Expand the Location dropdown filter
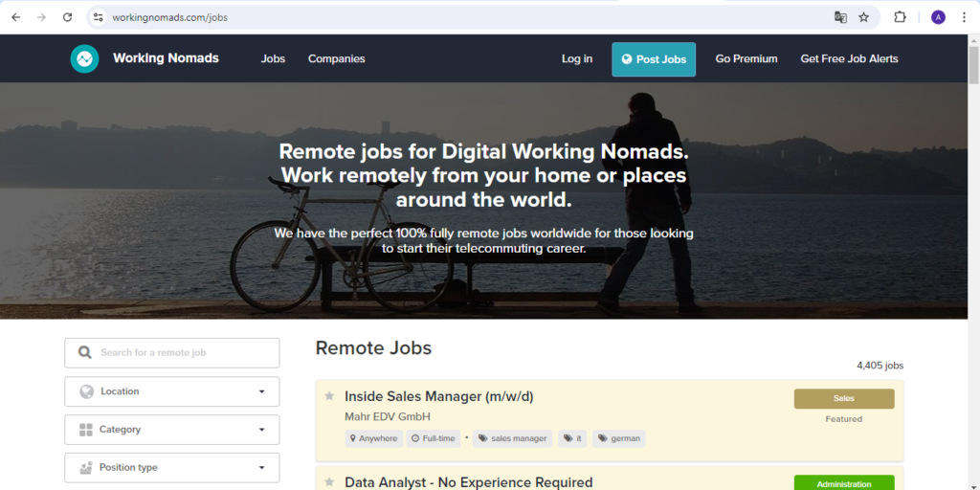Image resolution: width=980 pixels, height=490 pixels. coord(172,391)
